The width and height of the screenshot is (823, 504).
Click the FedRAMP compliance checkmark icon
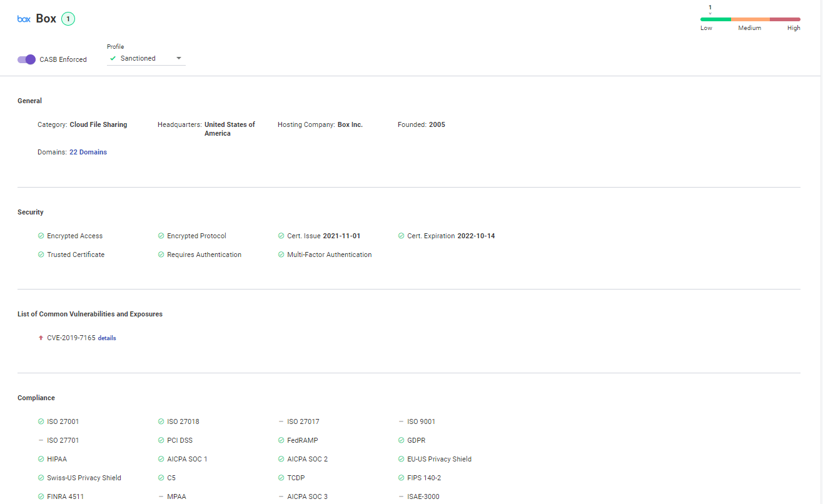pyautogui.click(x=281, y=440)
